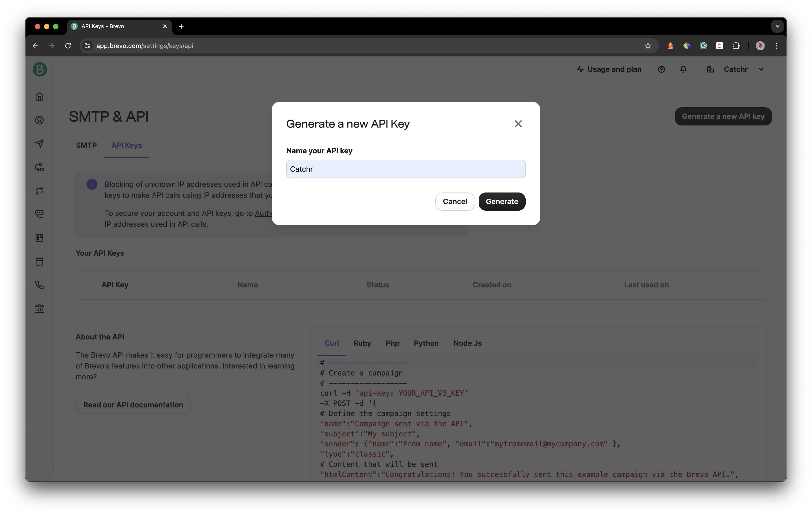Open the Automations icon in sidebar
Screen dimensions: 812x515
(39, 167)
